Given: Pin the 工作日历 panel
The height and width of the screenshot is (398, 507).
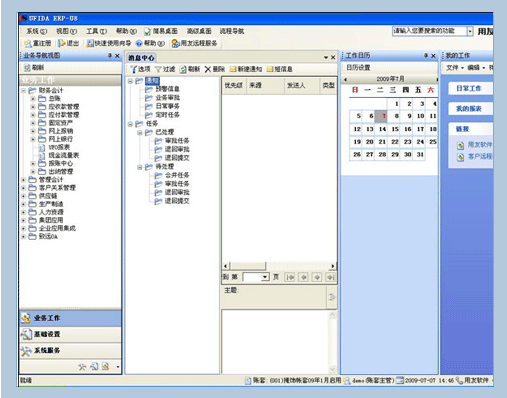Looking at the screenshot, I should [x=426, y=56].
